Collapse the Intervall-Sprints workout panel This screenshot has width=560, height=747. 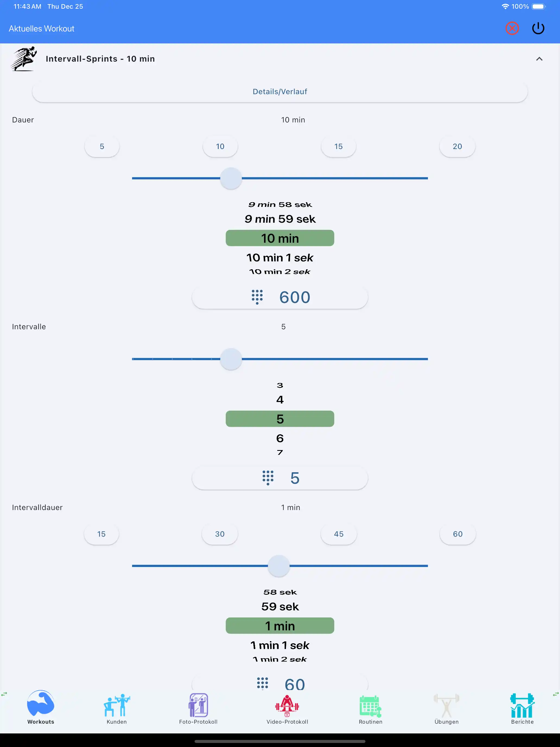[x=539, y=58]
